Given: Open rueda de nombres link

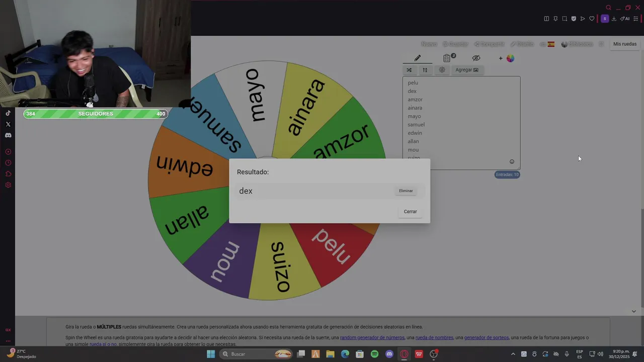Looking at the screenshot, I should click(x=434, y=338).
